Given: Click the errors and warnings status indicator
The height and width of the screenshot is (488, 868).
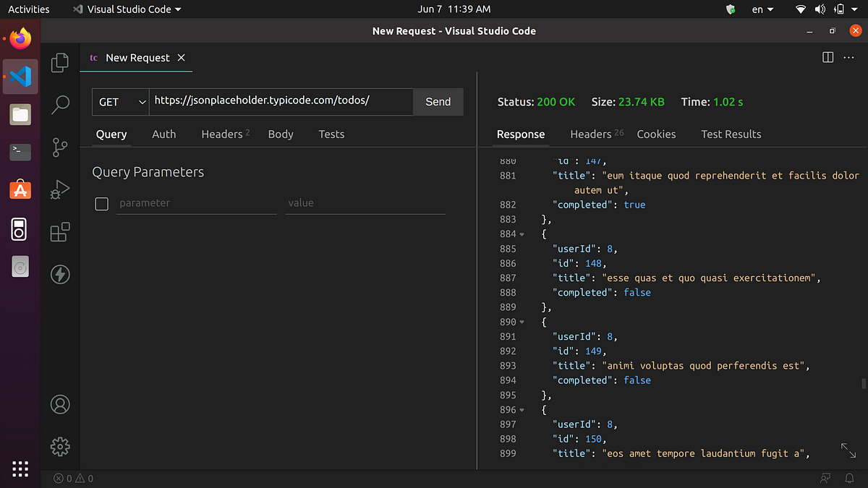Looking at the screenshot, I should [x=73, y=479].
